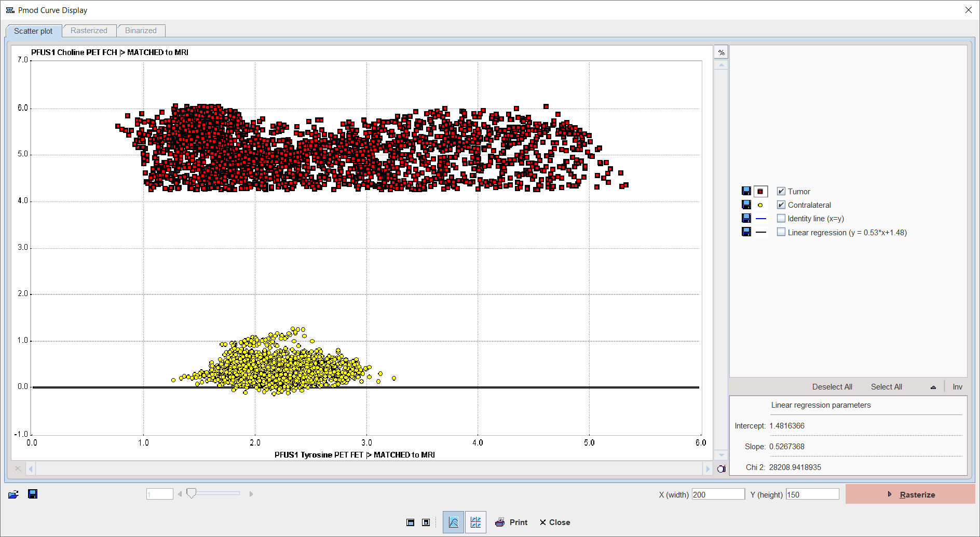This screenshot has height=537, width=980.
Task: Click the first window layout icon
Action: click(x=410, y=522)
